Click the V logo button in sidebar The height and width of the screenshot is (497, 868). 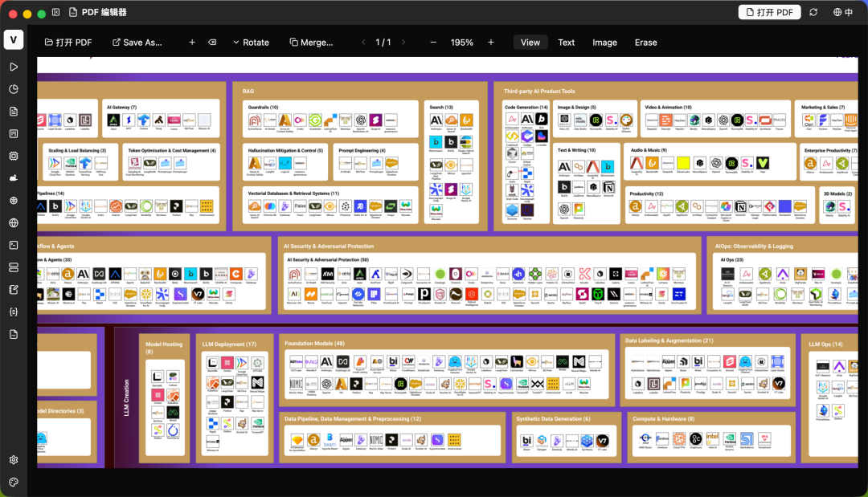(x=14, y=40)
